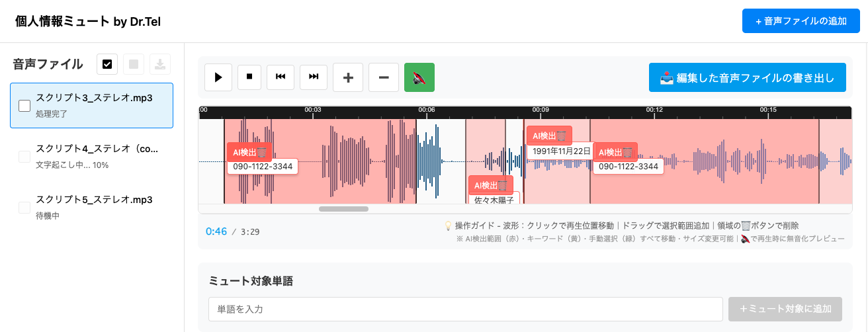The height and width of the screenshot is (332, 868).
Task: Stop audio playback
Action: pos(249,77)
